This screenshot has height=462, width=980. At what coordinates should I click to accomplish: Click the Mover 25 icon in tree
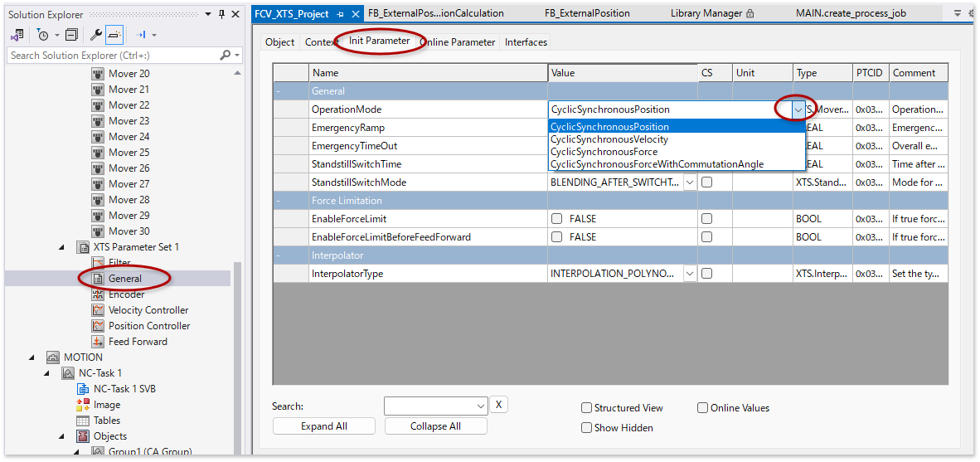(98, 153)
